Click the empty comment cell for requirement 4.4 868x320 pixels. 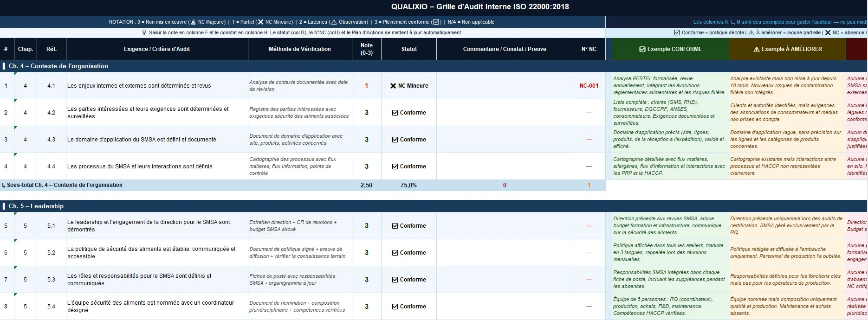point(505,166)
